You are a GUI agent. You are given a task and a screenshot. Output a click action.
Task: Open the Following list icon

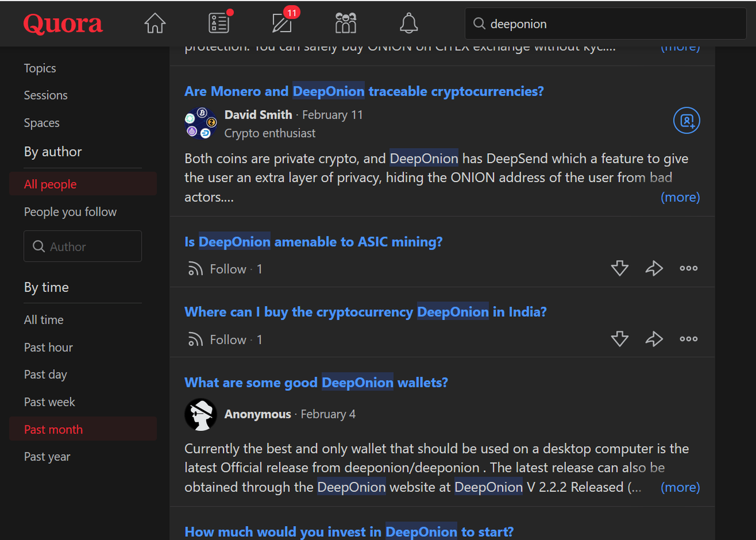[219, 23]
